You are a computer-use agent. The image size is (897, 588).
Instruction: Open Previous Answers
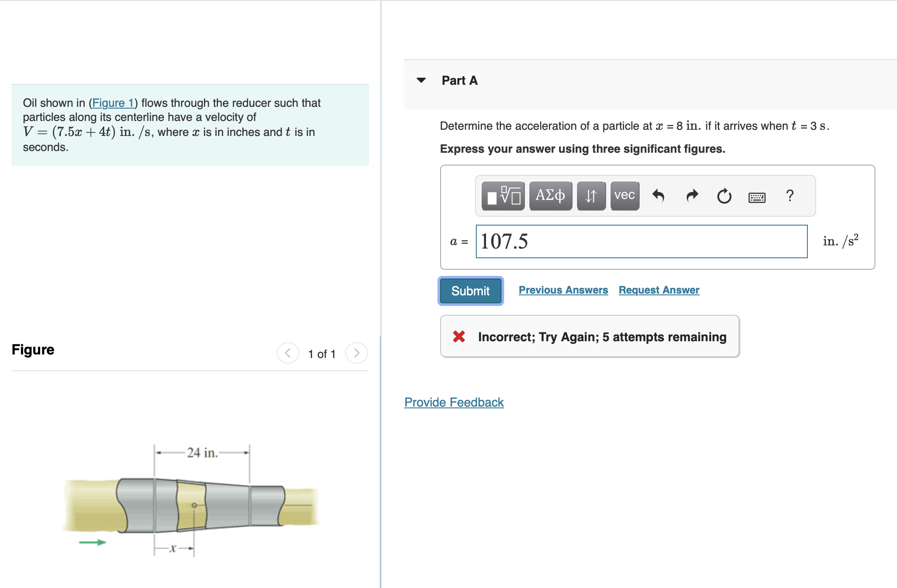coord(563,290)
